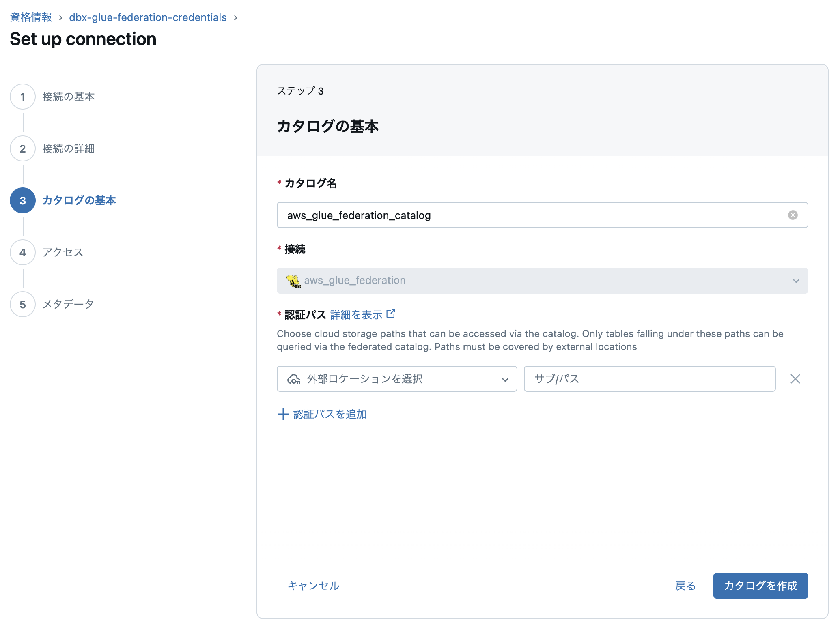Click the キャンセル button
The image size is (840, 623).
tap(313, 586)
